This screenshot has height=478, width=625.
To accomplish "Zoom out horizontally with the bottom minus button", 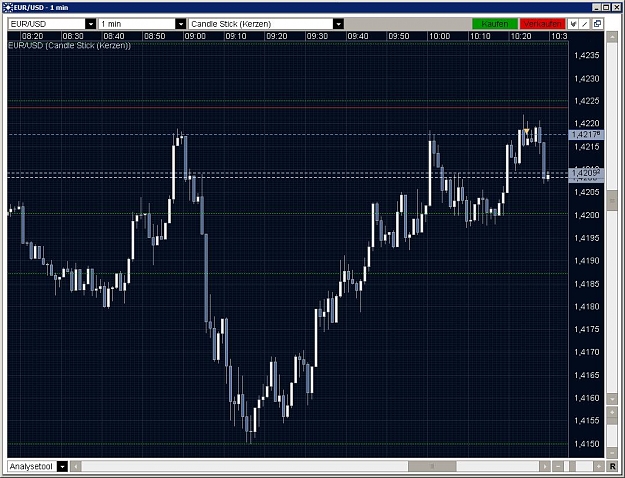I will pos(558,466).
